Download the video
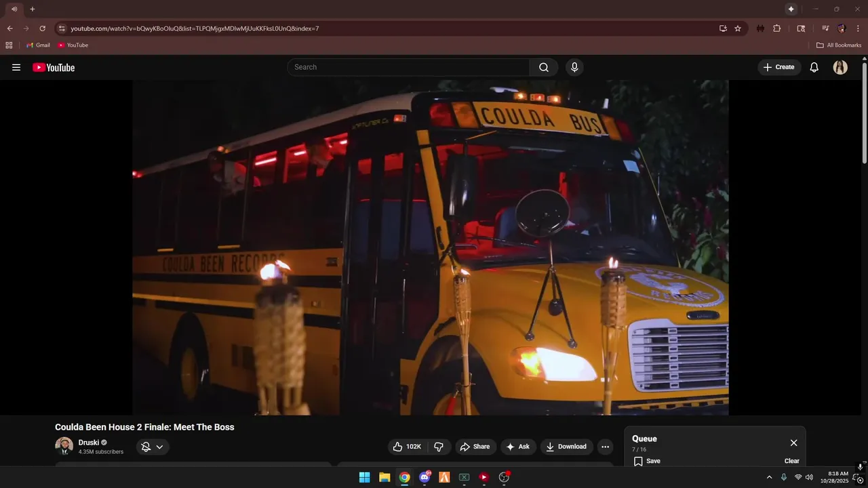Viewport: 868px width, 488px height. [567, 447]
